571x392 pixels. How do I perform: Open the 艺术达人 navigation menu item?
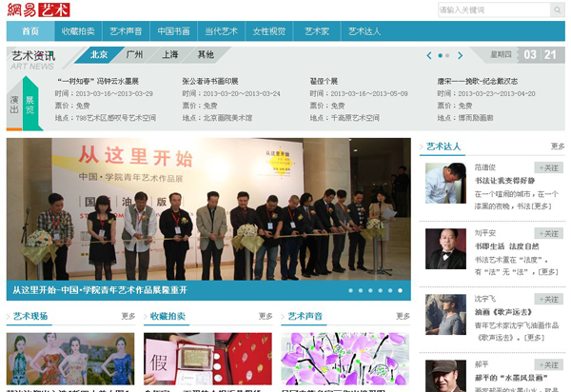[364, 31]
